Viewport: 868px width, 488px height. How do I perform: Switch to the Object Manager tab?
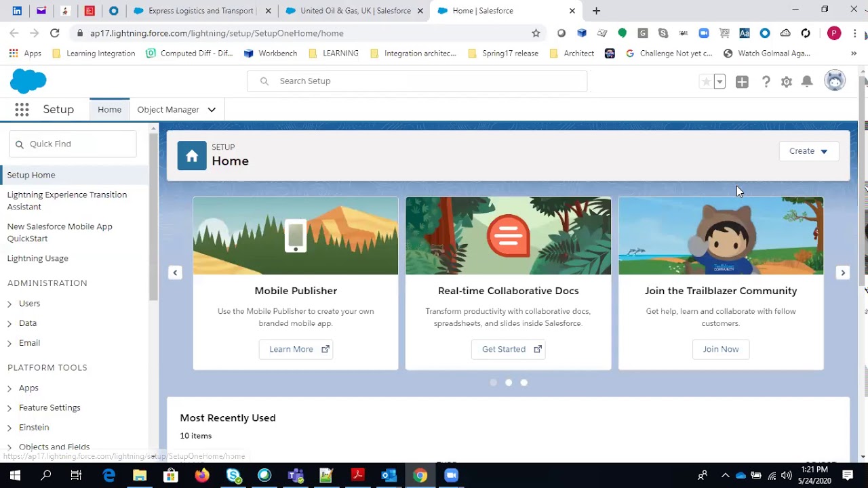(x=168, y=110)
